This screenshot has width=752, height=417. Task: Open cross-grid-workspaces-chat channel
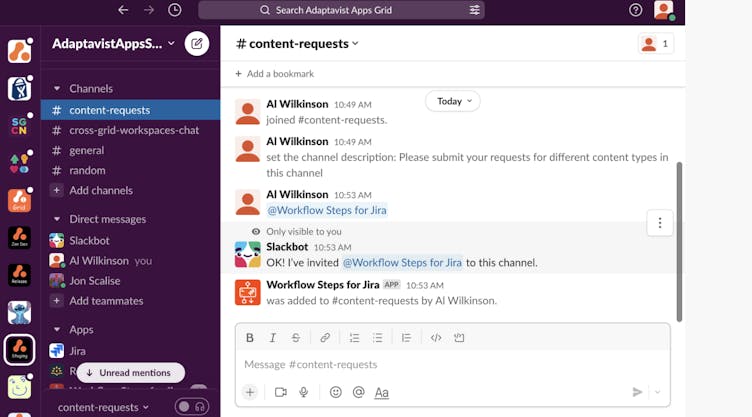[130, 130]
